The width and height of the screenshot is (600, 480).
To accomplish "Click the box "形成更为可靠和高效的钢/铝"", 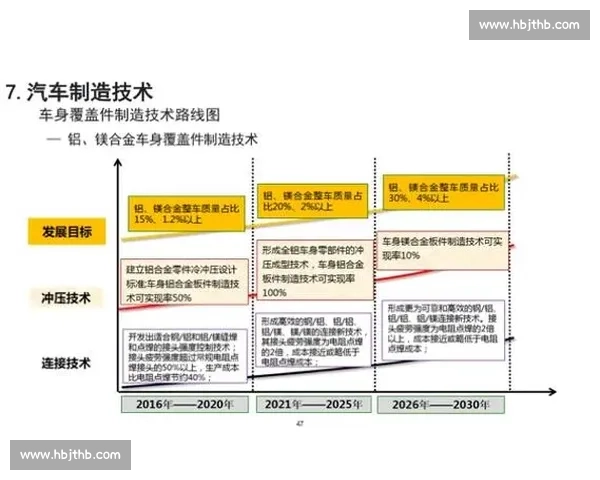I will coord(443,330).
